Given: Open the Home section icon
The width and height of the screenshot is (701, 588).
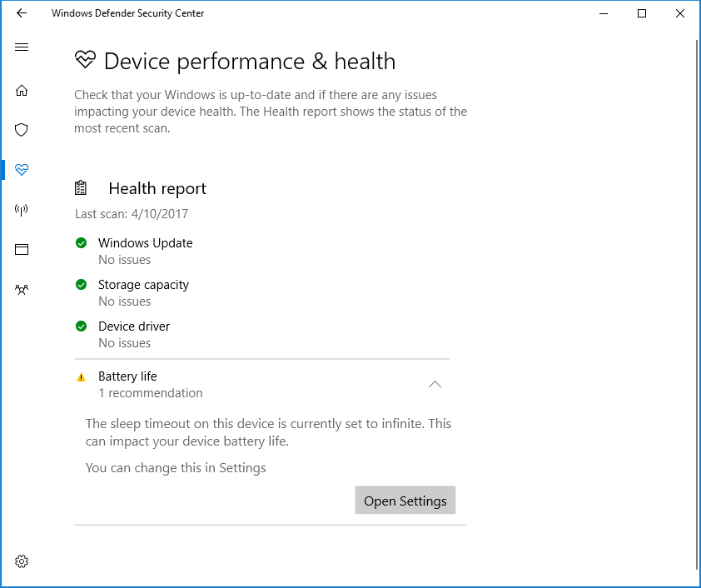Looking at the screenshot, I should coord(22,90).
